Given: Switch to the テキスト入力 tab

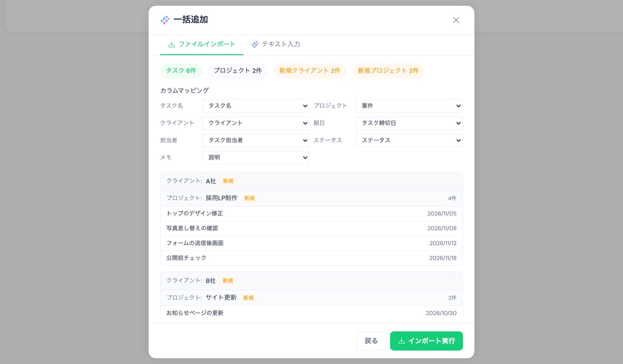Looking at the screenshot, I should pyautogui.click(x=275, y=44).
